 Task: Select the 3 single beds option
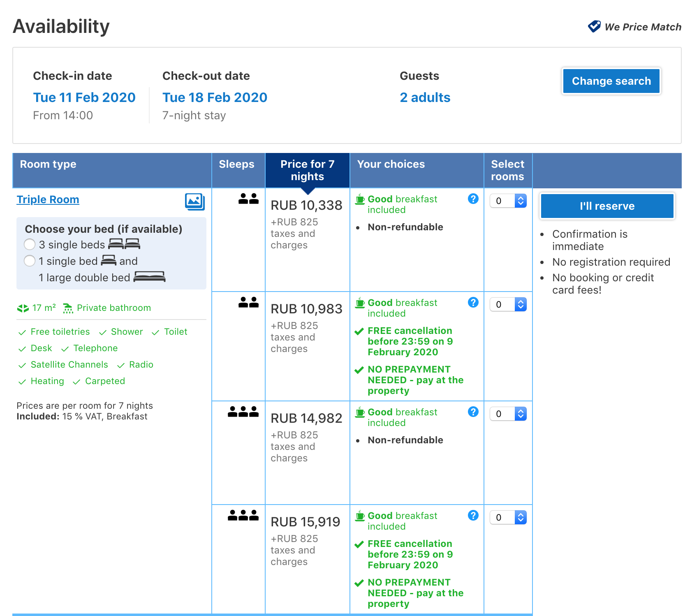30,244
